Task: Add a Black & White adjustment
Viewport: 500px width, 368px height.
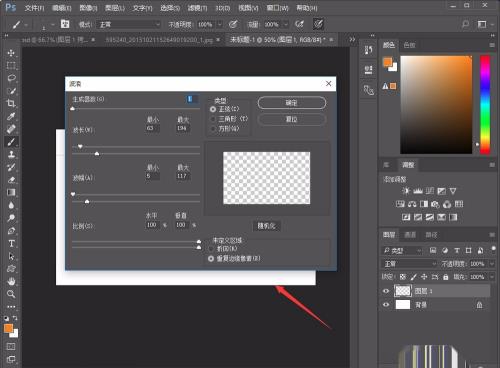Action: pos(424,204)
